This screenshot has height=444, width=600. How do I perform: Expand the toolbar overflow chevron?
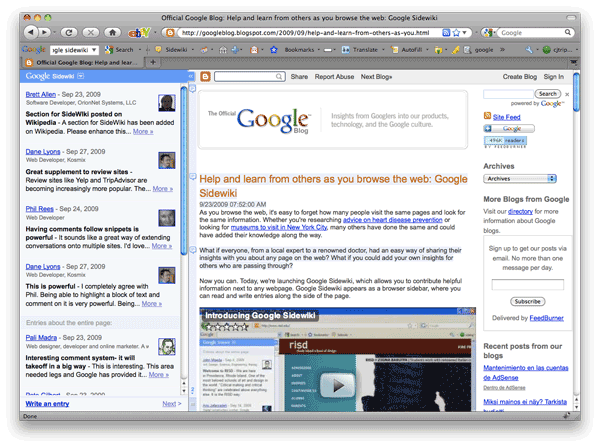(502, 50)
